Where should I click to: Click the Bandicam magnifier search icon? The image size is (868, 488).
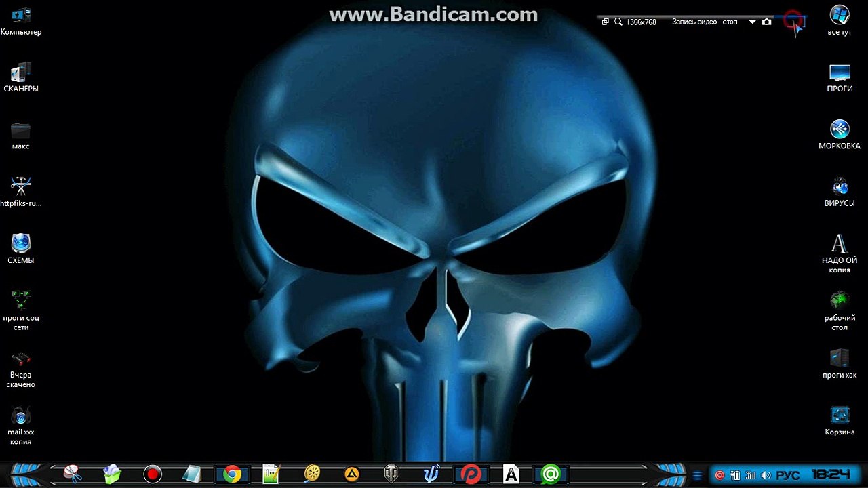pos(618,22)
